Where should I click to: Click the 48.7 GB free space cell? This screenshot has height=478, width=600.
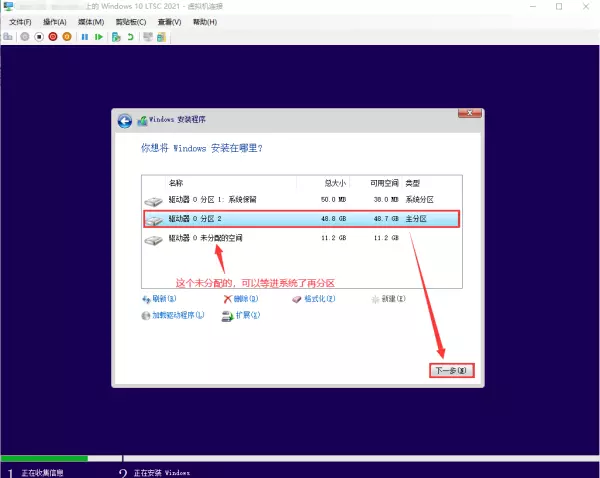(386, 219)
